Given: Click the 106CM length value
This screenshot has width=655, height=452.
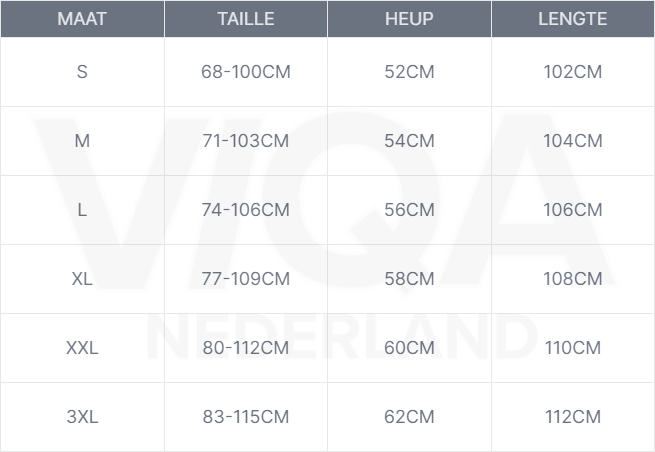Looking at the screenshot, I should (572, 210).
